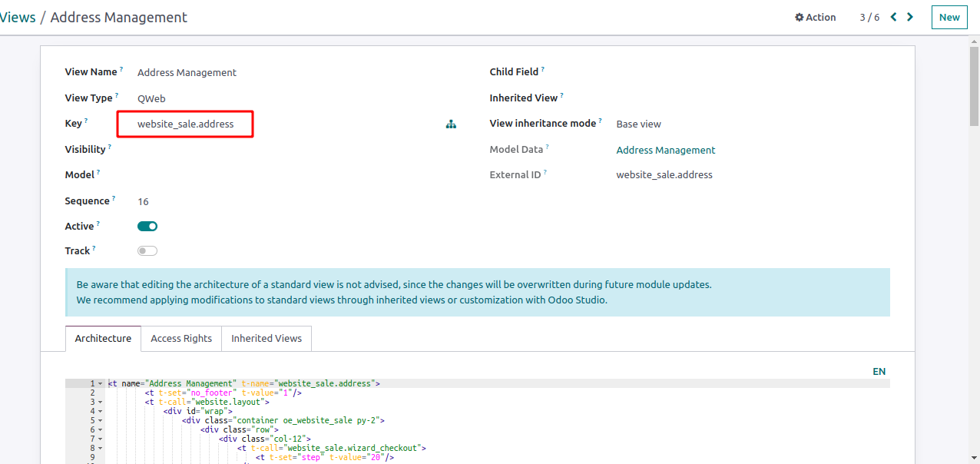The width and height of the screenshot is (980, 464).
Task: Go back to Views breadcrumb
Action: coord(18,17)
